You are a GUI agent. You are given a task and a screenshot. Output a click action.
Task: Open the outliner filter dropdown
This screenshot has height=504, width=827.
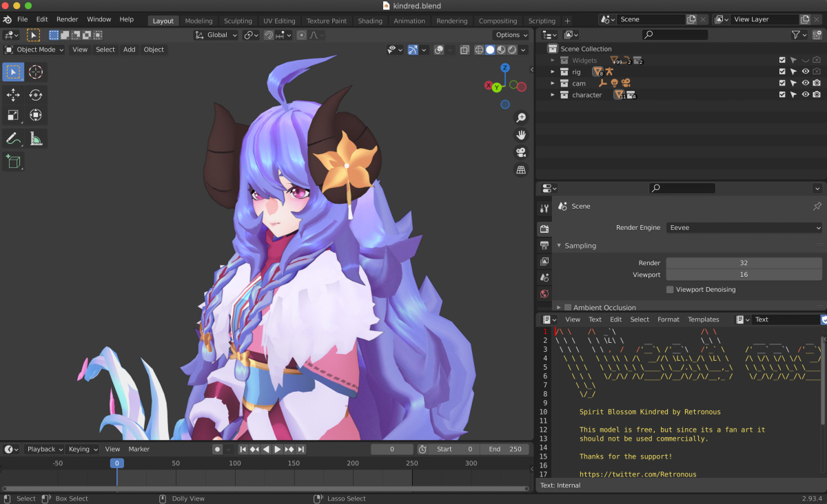pyautogui.click(x=799, y=34)
